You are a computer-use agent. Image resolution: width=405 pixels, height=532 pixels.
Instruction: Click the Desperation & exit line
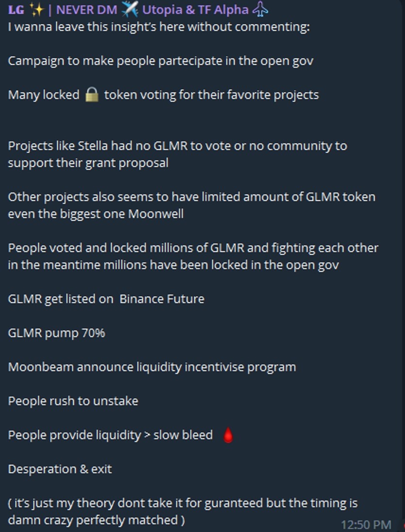click(x=60, y=469)
